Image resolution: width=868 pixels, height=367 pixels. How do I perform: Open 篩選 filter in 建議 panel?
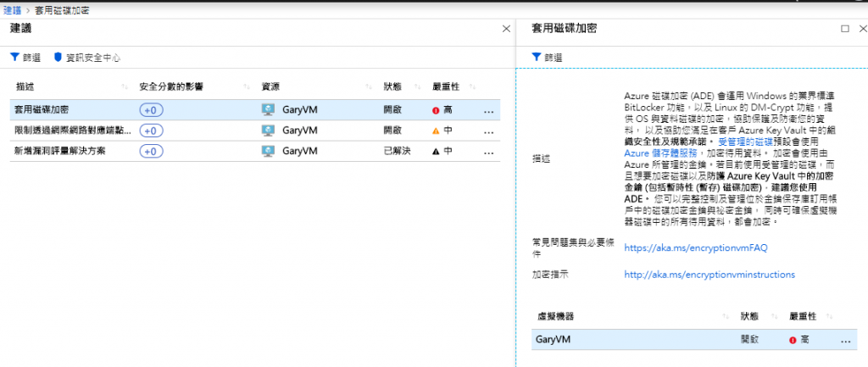click(26, 57)
